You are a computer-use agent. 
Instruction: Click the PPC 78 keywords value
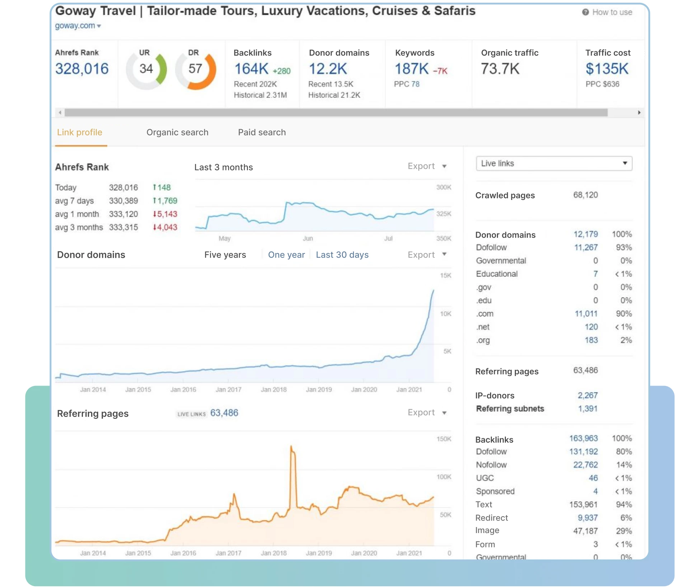pyautogui.click(x=415, y=84)
